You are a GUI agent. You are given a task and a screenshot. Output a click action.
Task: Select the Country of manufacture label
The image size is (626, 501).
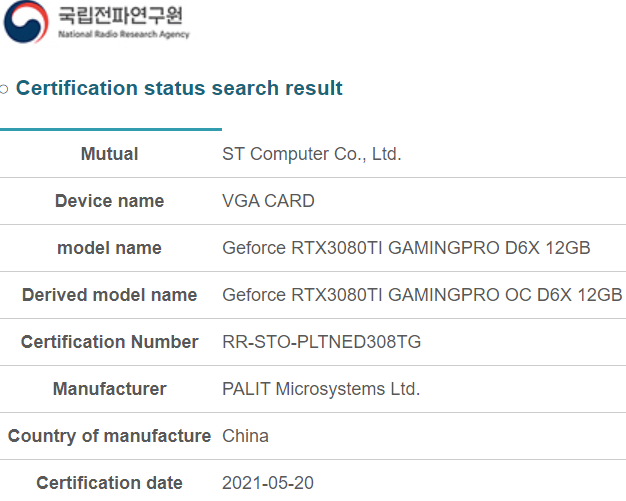point(109,436)
